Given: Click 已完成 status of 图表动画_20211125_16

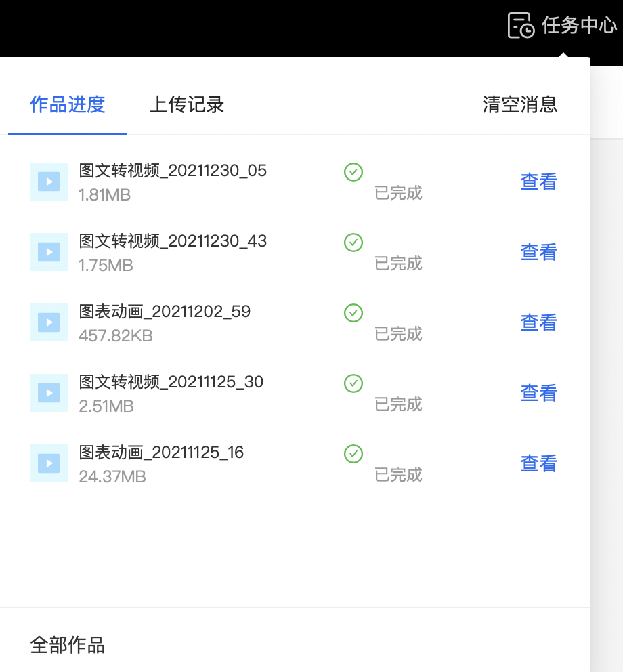Looking at the screenshot, I should pos(398,474).
